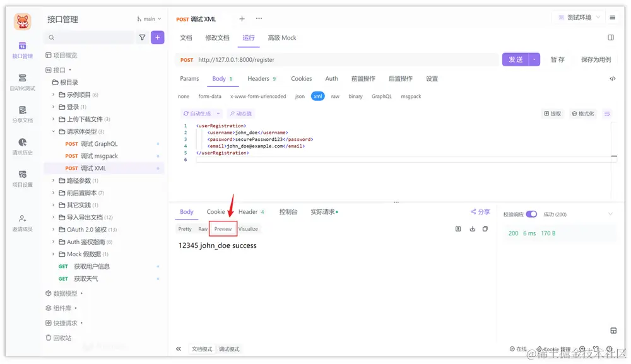The image size is (631, 364).
Task: Open the tab more-options ellipsis
Action: coord(259,18)
